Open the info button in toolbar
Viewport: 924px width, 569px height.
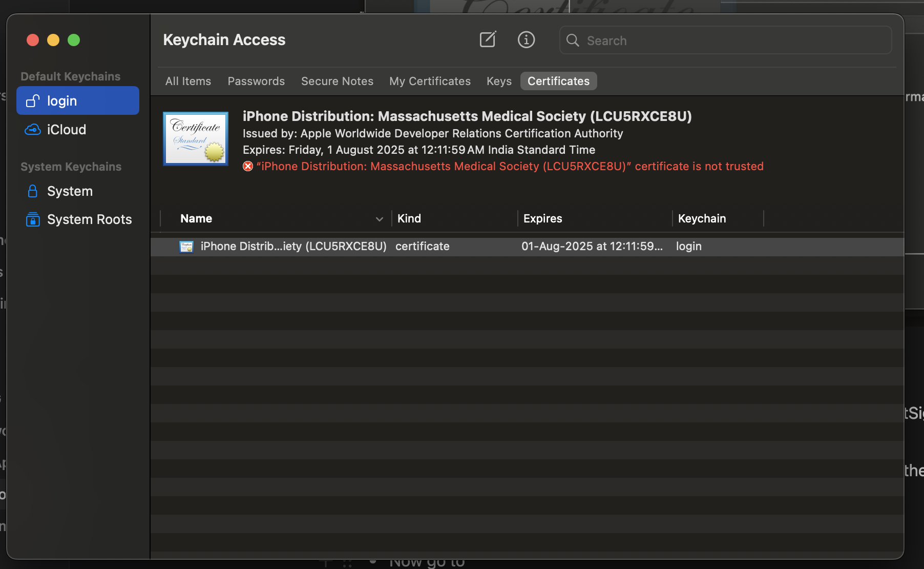[526, 39]
